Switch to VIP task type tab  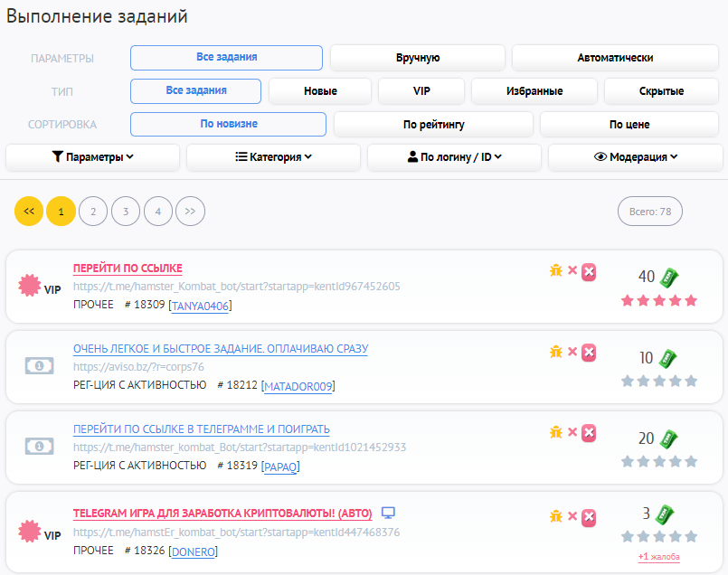pos(421,91)
